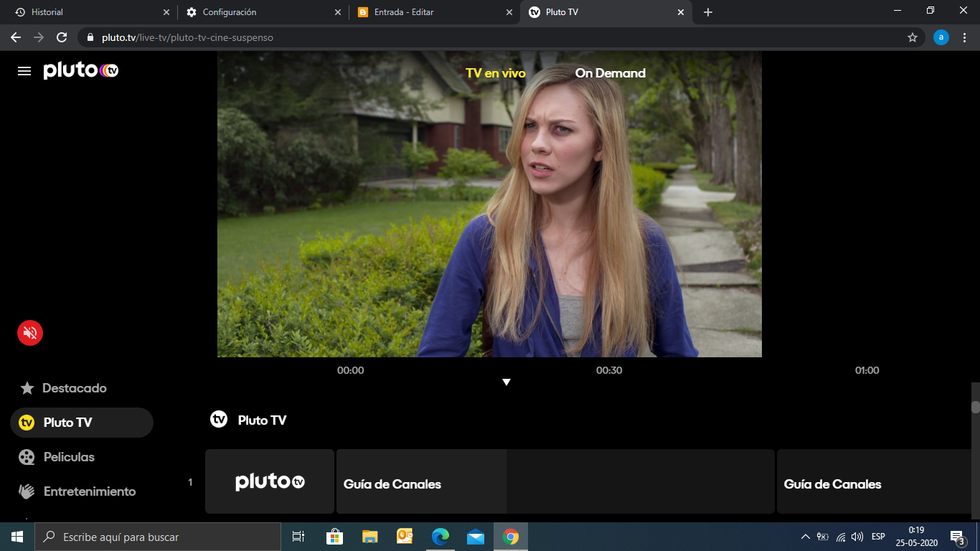The width and height of the screenshot is (980, 551).
Task: Switch to Entrada - Editar browser tab
Action: pos(435,12)
